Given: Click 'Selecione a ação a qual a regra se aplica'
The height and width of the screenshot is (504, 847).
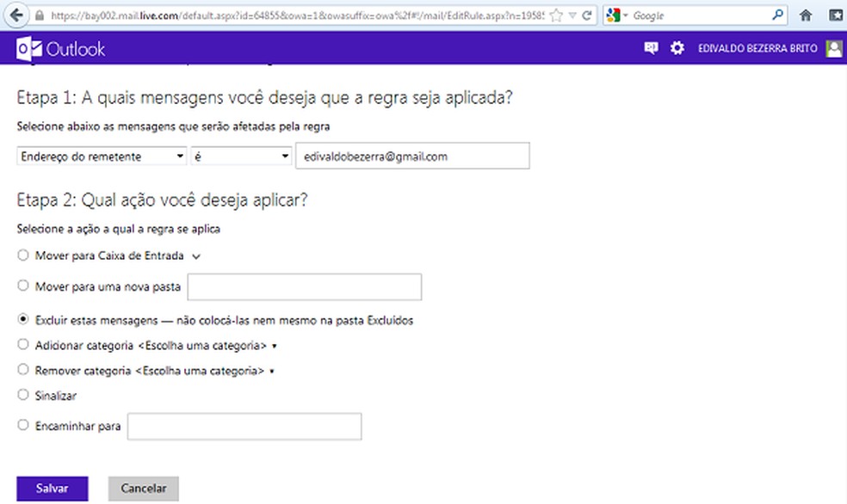Looking at the screenshot, I should tap(118, 229).
